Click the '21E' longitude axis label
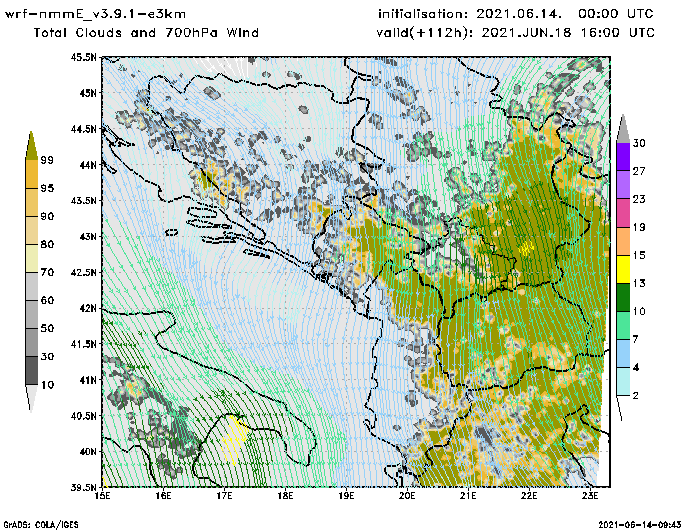The image size is (700, 530). click(x=468, y=496)
